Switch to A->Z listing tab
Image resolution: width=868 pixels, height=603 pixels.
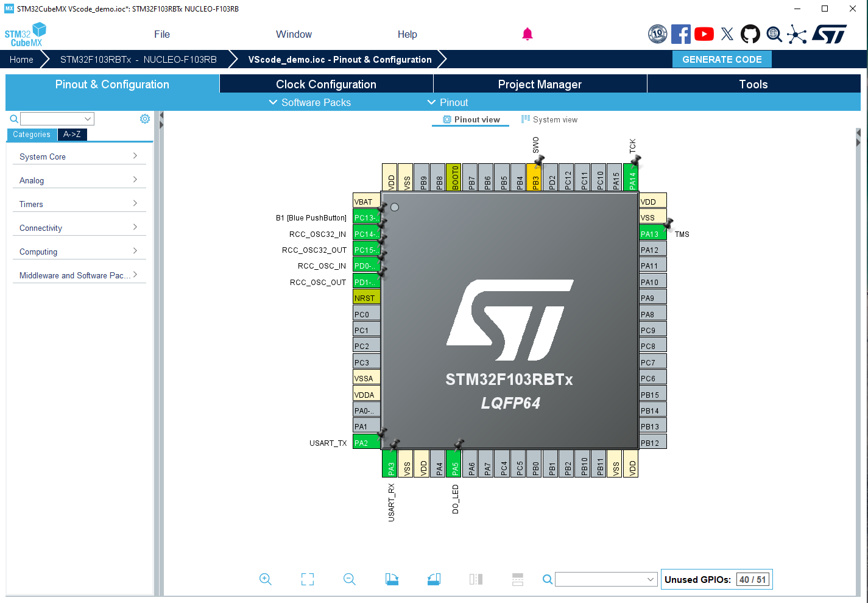pyautogui.click(x=72, y=135)
